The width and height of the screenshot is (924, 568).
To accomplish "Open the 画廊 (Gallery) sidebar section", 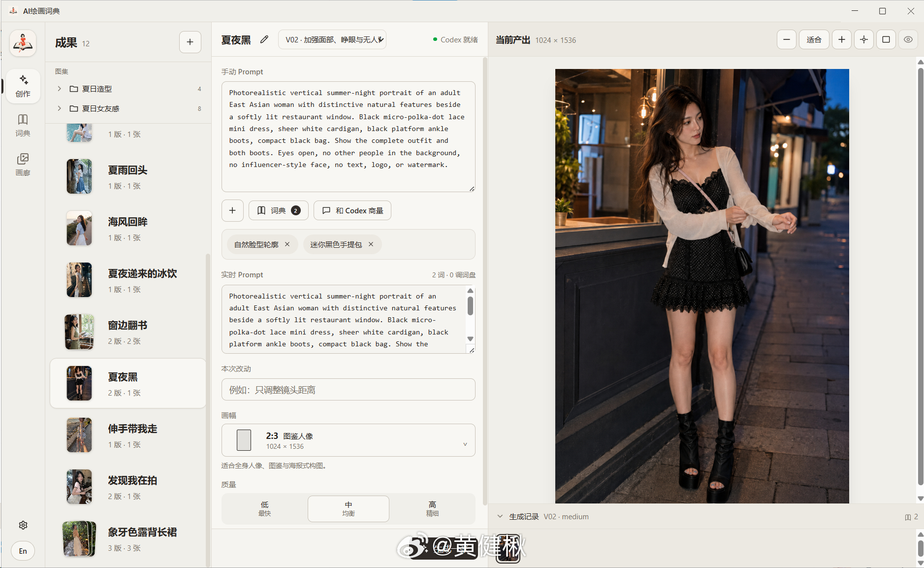I will 23,165.
